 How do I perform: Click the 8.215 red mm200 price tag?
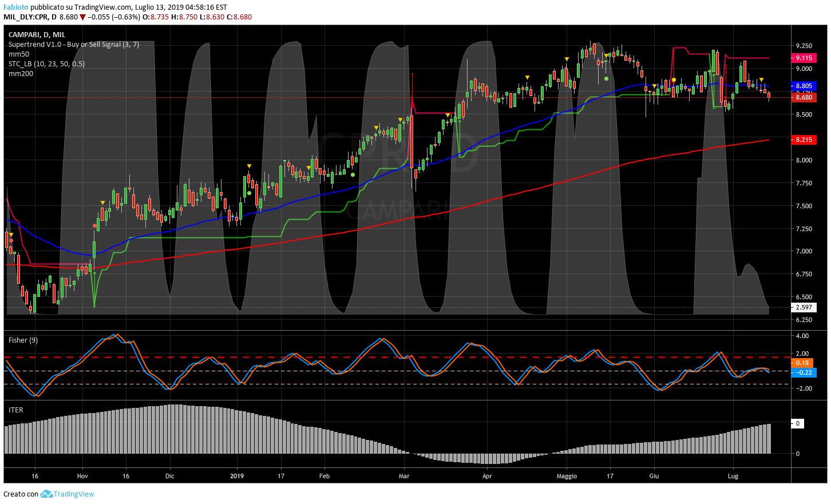point(804,140)
